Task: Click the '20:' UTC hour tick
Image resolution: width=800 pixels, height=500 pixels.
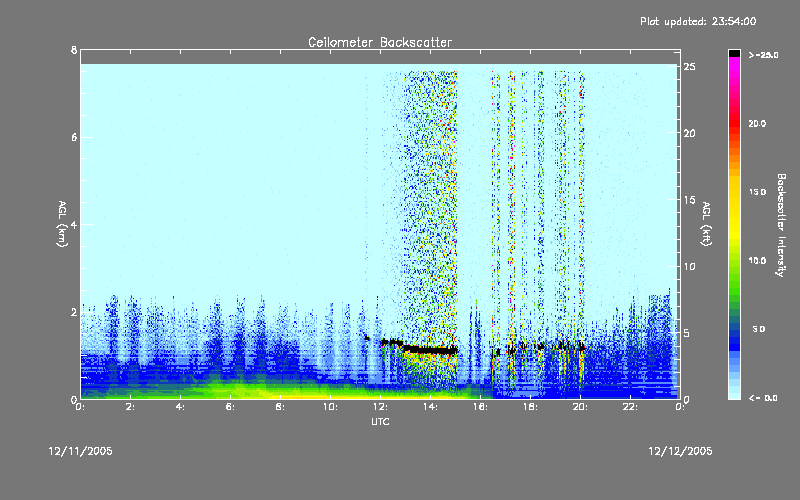Action: (581, 407)
